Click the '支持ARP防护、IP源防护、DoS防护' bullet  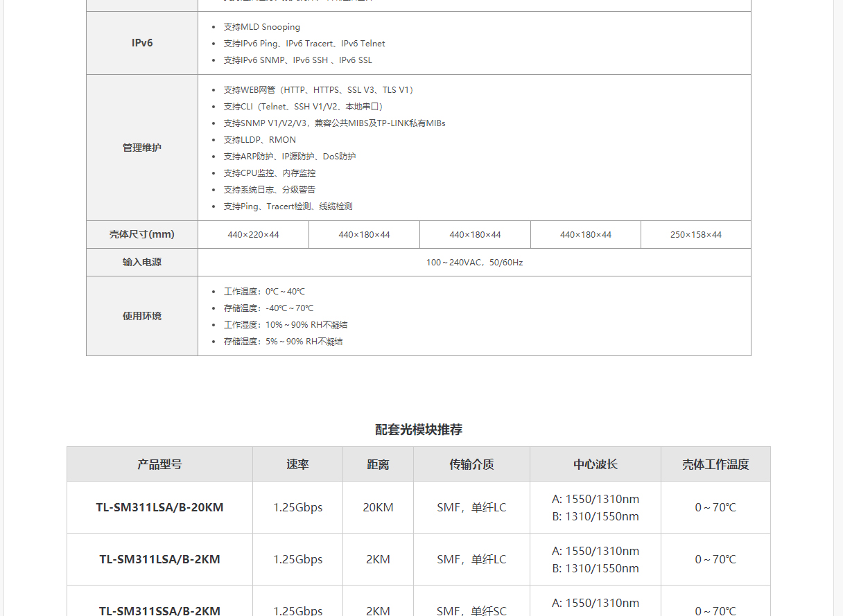pyautogui.click(x=290, y=157)
